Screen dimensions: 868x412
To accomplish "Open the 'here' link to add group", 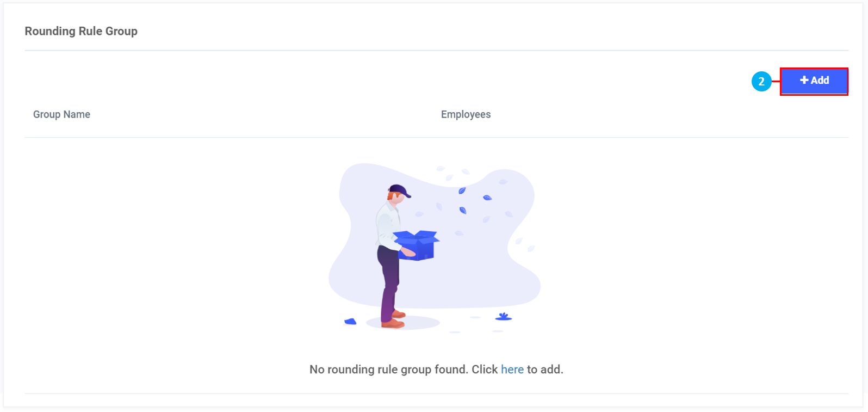I will pyautogui.click(x=512, y=370).
